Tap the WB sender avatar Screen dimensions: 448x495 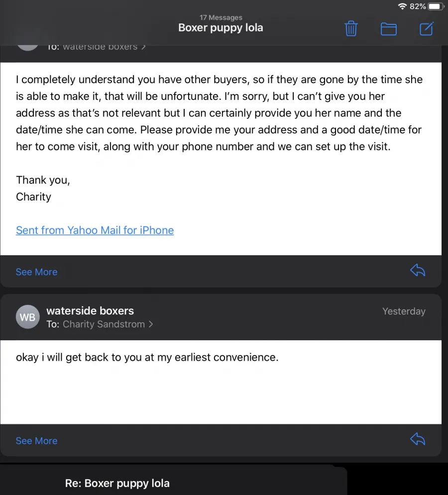(28, 317)
